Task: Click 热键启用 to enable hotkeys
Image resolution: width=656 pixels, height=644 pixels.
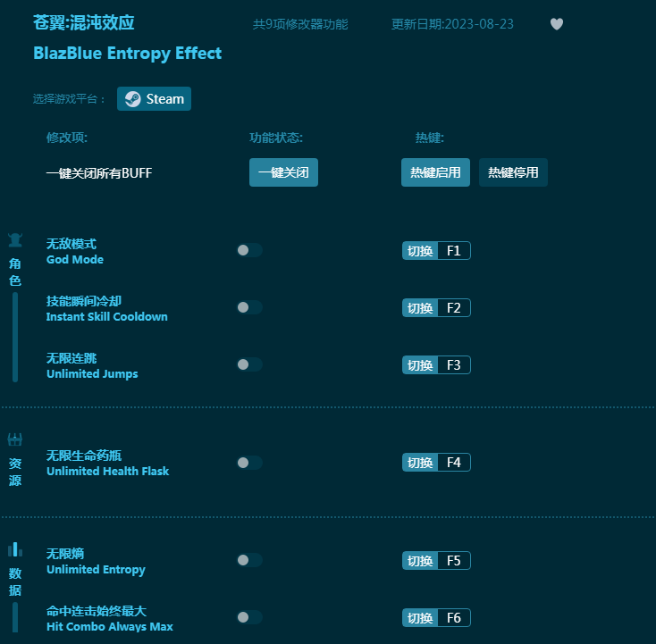Action: click(x=435, y=172)
